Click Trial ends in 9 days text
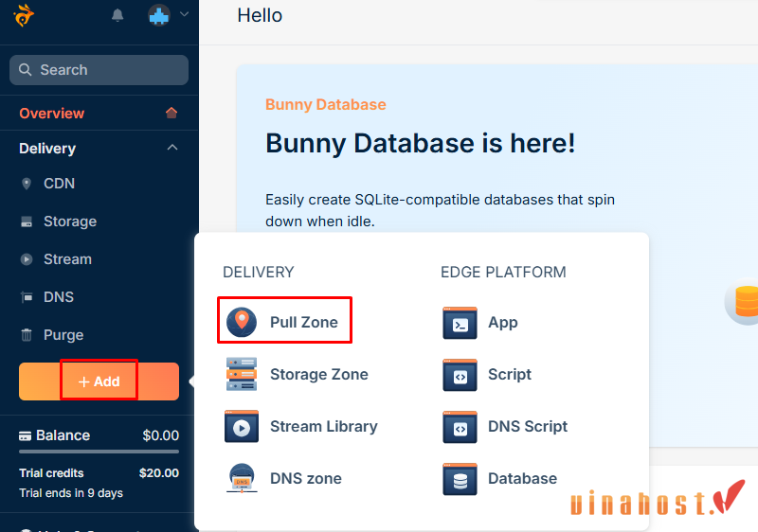This screenshot has height=532, width=758. tap(71, 493)
